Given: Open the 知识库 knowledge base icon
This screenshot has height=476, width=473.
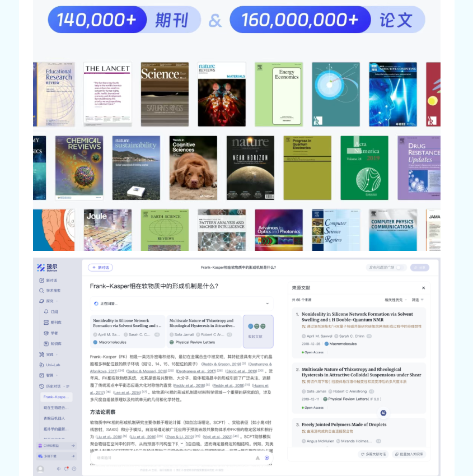Looking at the screenshot, I should (x=46, y=344).
